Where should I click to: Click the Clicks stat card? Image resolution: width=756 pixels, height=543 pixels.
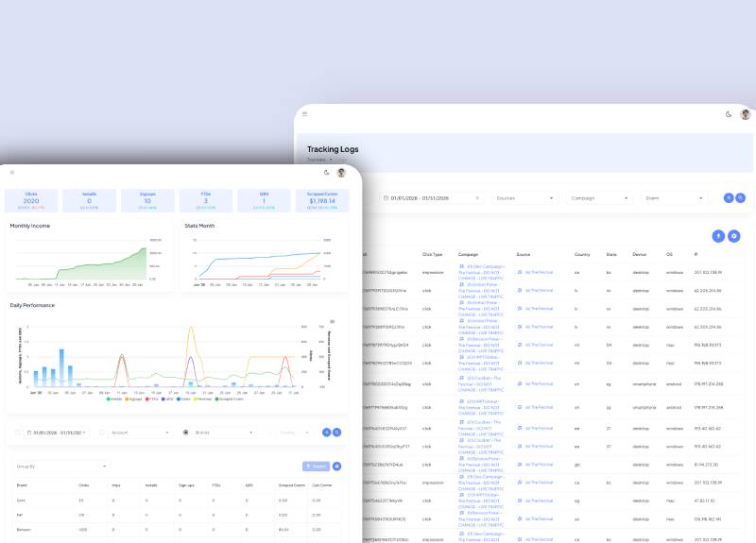[x=31, y=199]
